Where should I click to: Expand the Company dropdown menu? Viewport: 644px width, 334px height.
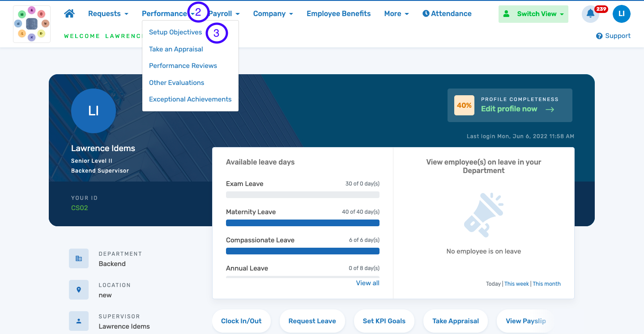click(x=273, y=13)
